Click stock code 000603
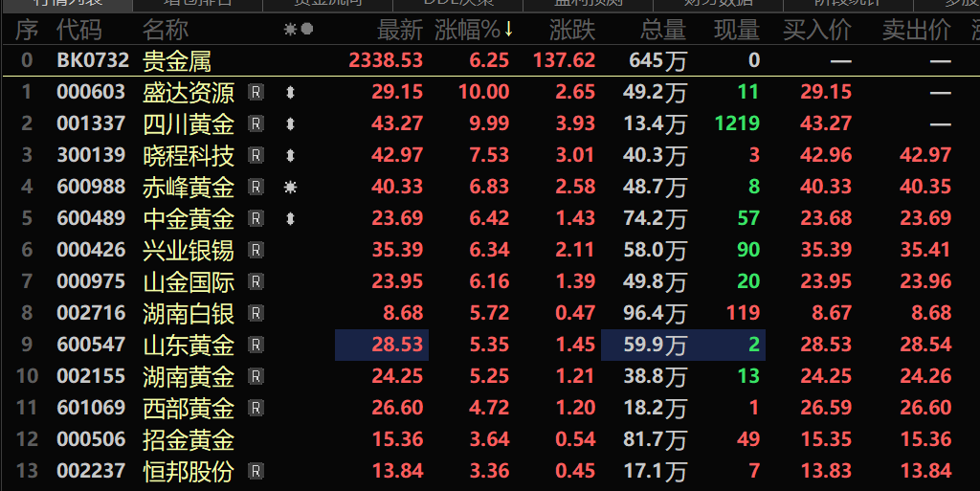Image resolution: width=980 pixels, height=491 pixels. point(91,93)
